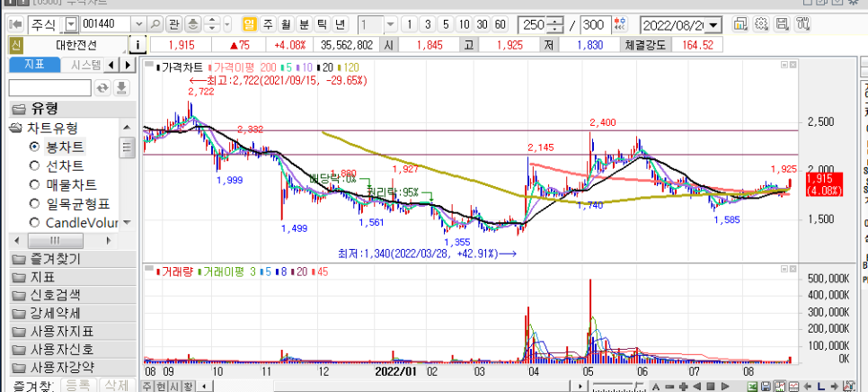Image resolution: width=868 pixels, height=392 pixels.
Task: Click the plus zoom-in icon in bottom bar
Action: click(683, 386)
